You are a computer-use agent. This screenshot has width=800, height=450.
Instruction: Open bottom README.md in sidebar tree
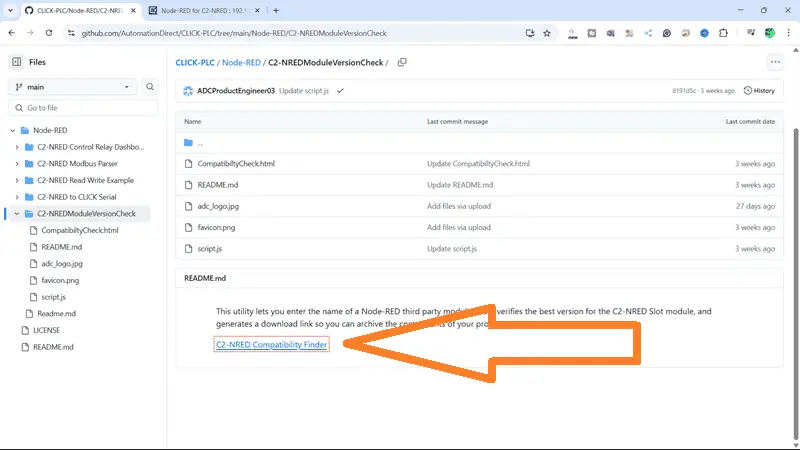click(53, 347)
